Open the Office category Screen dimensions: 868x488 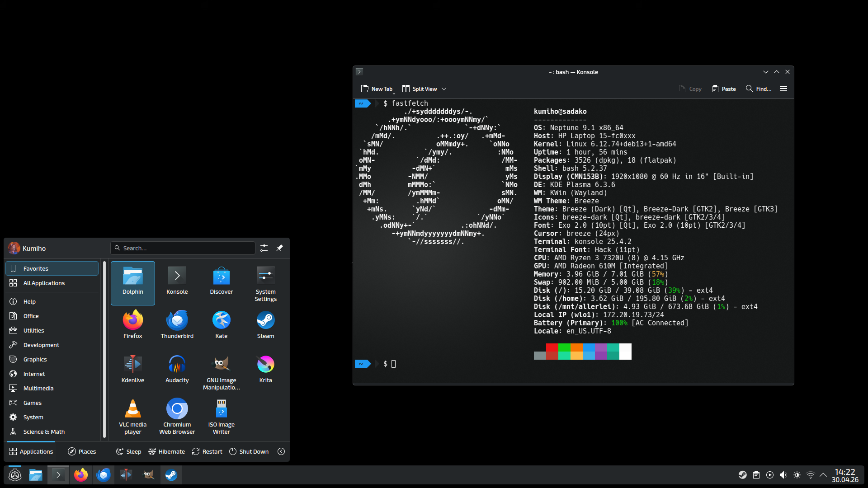[52, 316]
